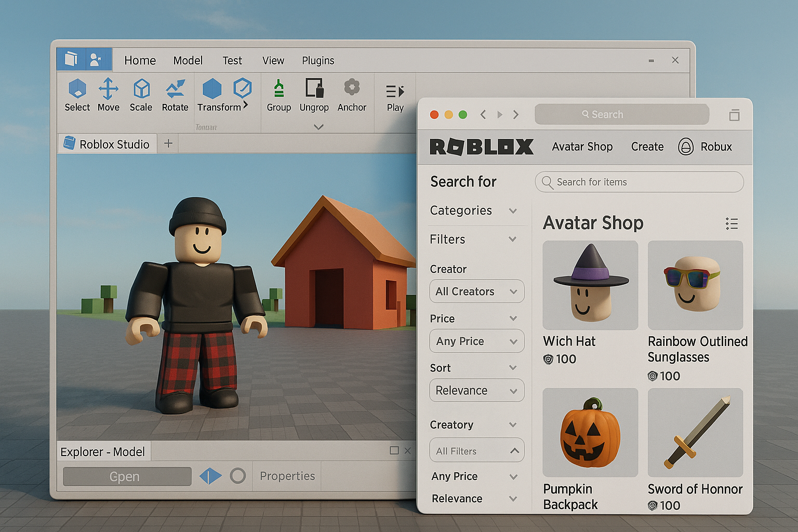Viewport: 798px width, 532px height.
Task: Choose the Scale tool
Action: click(141, 95)
